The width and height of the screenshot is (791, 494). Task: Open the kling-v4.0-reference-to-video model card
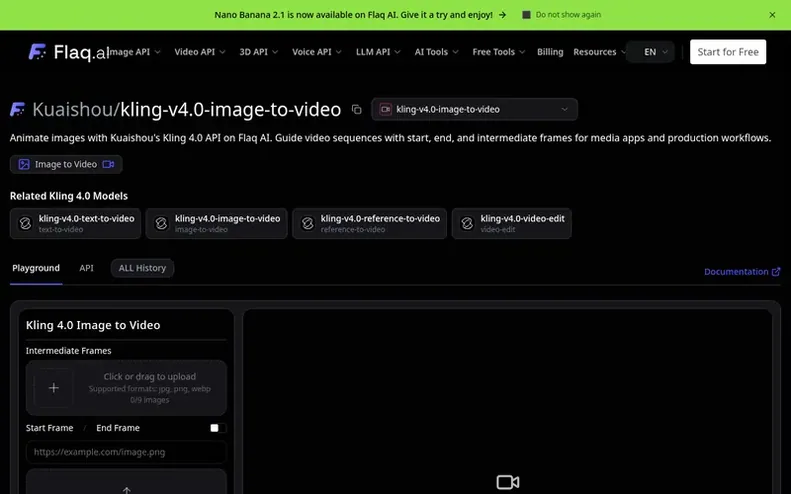pos(369,223)
